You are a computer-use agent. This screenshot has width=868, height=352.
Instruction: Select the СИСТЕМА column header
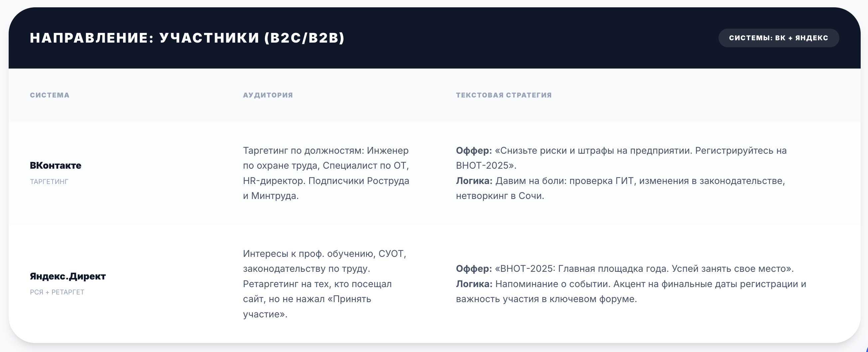tap(50, 95)
